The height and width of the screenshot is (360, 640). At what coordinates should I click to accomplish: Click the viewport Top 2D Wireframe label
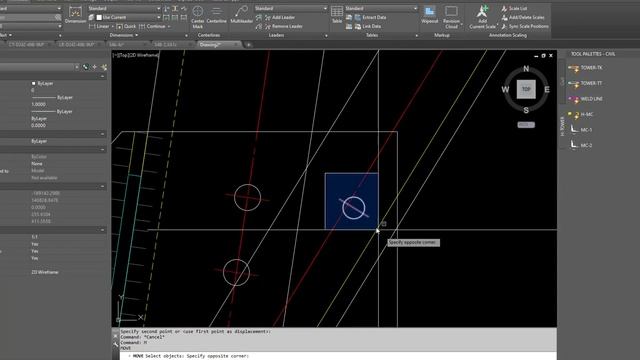point(136,55)
